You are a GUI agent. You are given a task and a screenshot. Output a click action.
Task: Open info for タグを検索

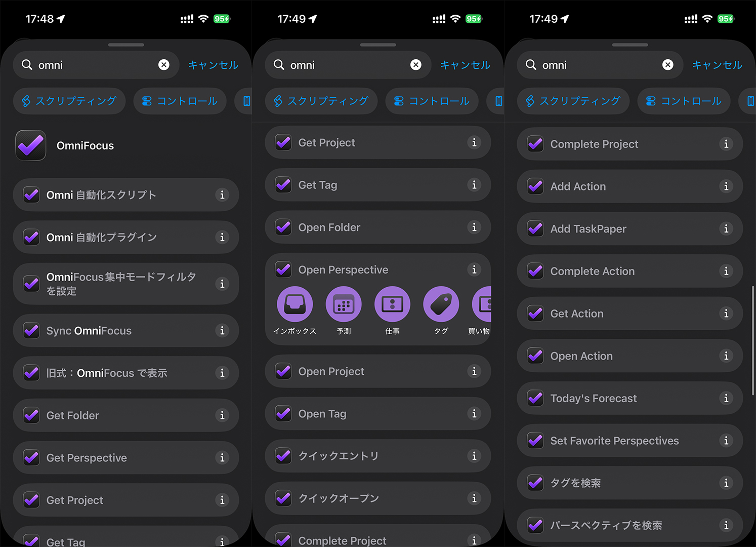[726, 483]
